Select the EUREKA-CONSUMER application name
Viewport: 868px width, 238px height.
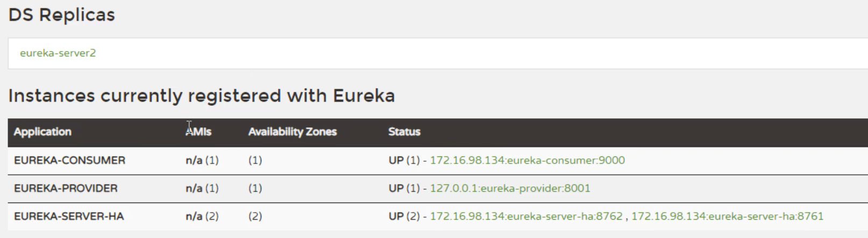[x=69, y=160]
